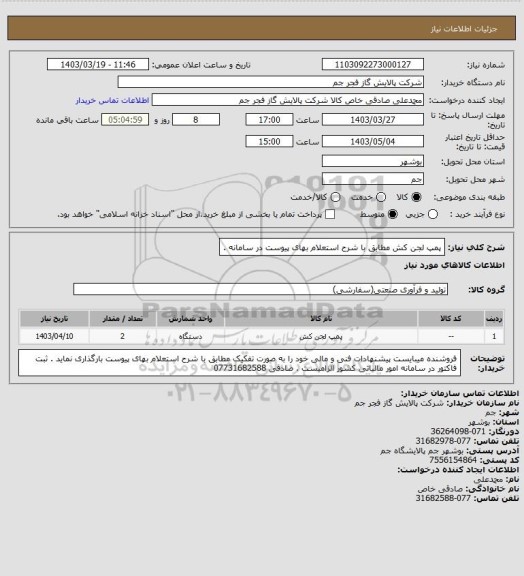This screenshot has width=524, height=576.
Task: Tick the Islamic treasury payment checkbox
Action: point(330,214)
